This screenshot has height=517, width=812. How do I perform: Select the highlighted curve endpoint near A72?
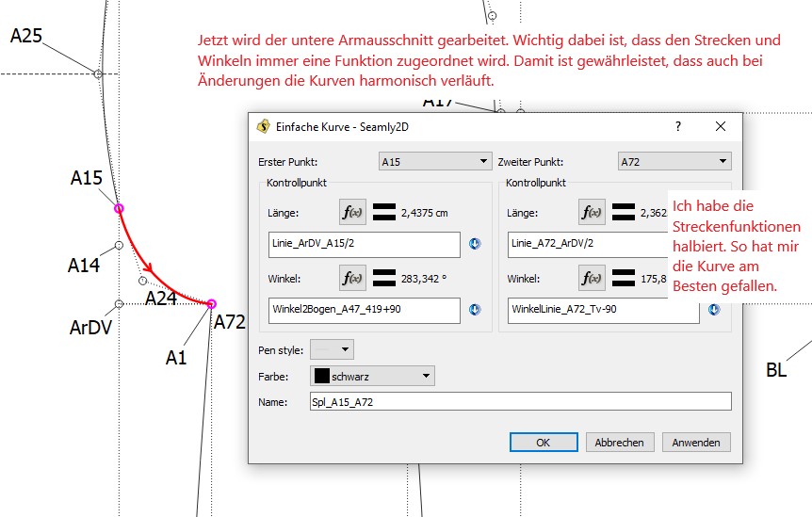click(211, 303)
